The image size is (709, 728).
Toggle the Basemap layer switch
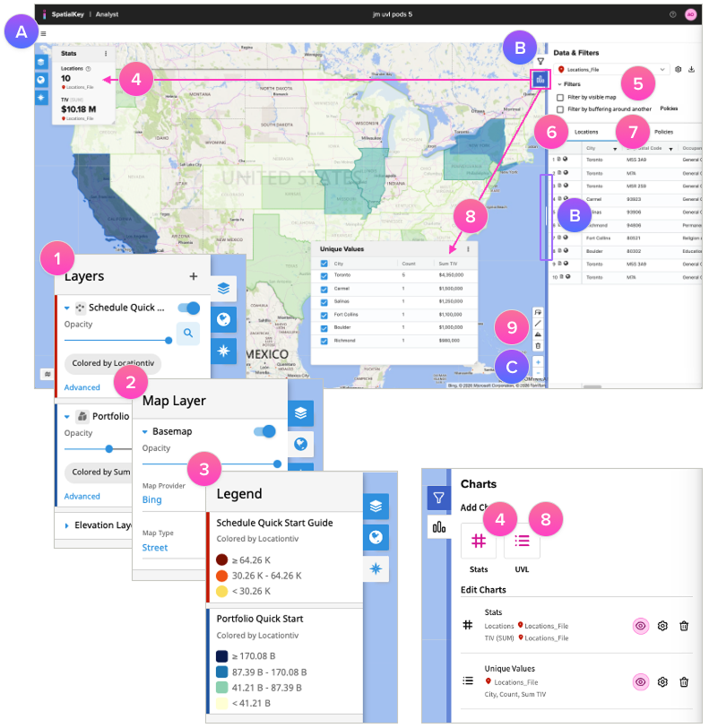click(265, 431)
